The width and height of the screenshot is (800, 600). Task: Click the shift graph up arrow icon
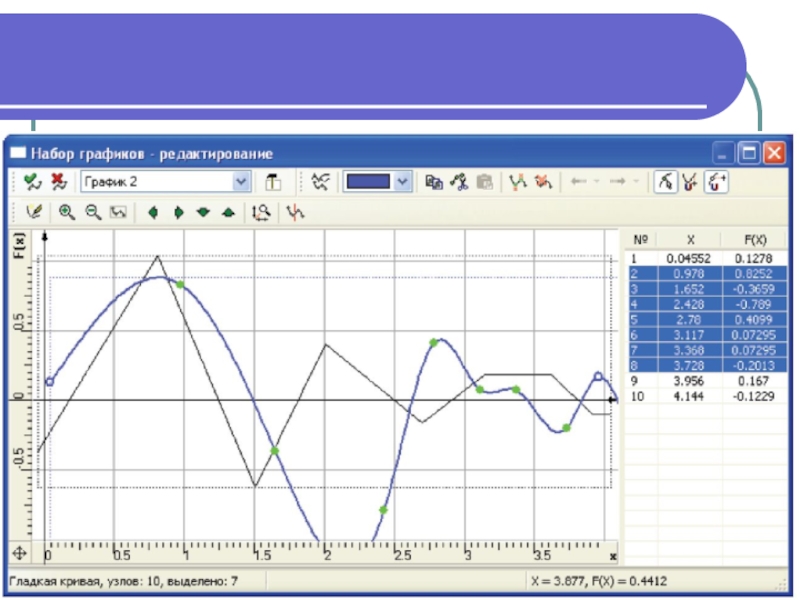[227, 212]
